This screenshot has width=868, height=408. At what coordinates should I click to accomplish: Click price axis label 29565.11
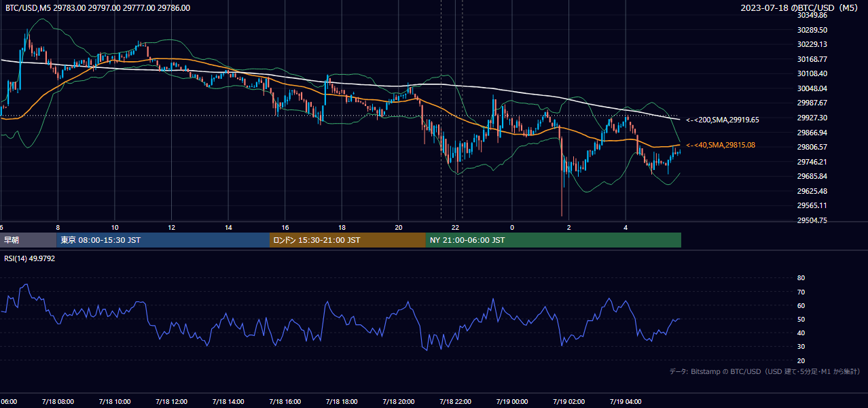pyautogui.click(x=812, y=205)
